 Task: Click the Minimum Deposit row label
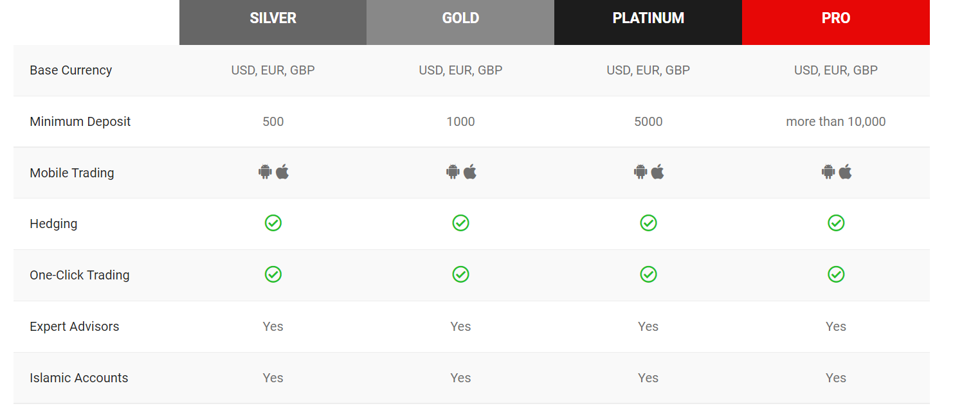click(80, 121)
